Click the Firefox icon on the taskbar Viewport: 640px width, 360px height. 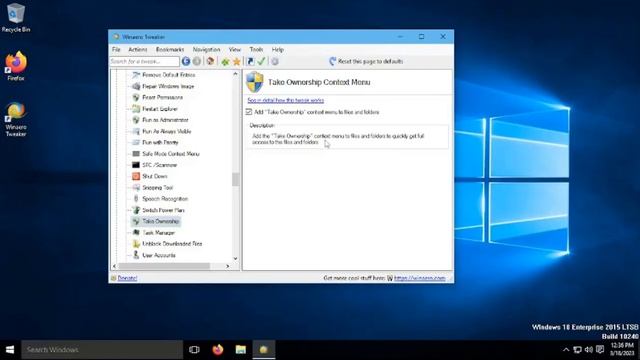218,349
